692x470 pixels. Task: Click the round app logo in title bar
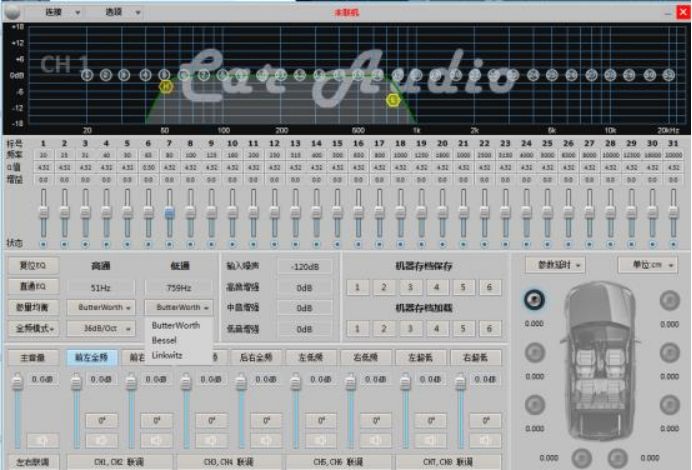click(x=12, y=11)
